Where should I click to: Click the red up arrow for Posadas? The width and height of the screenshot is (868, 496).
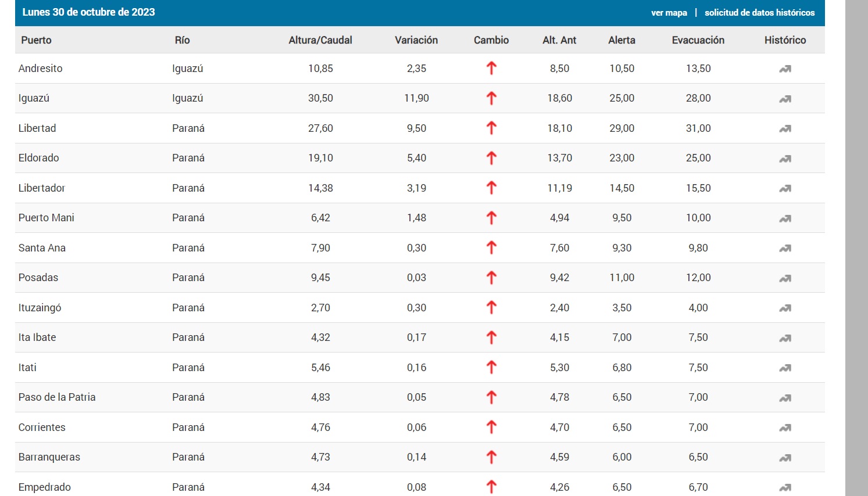pyautogui.click(x=491, y=278)
